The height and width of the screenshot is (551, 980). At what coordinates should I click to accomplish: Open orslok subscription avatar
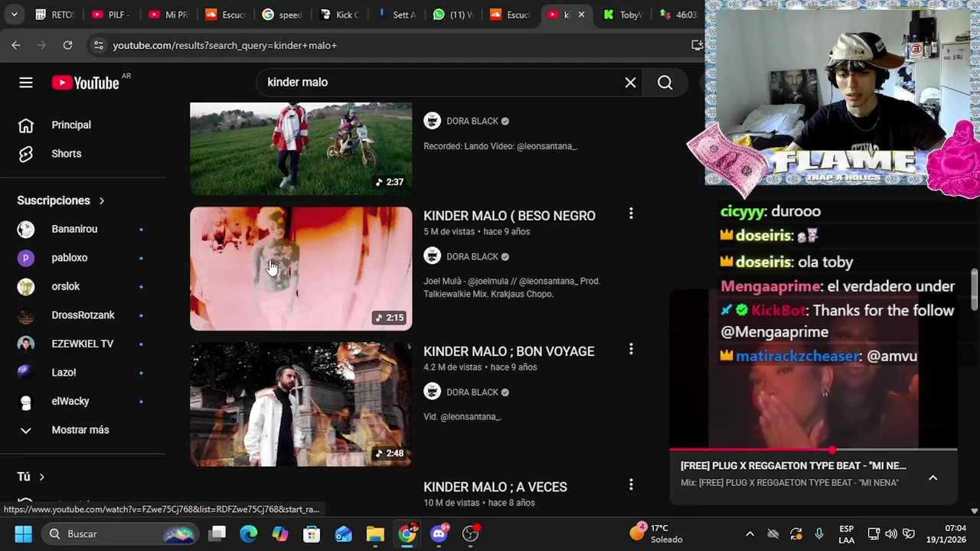(26, 286)
